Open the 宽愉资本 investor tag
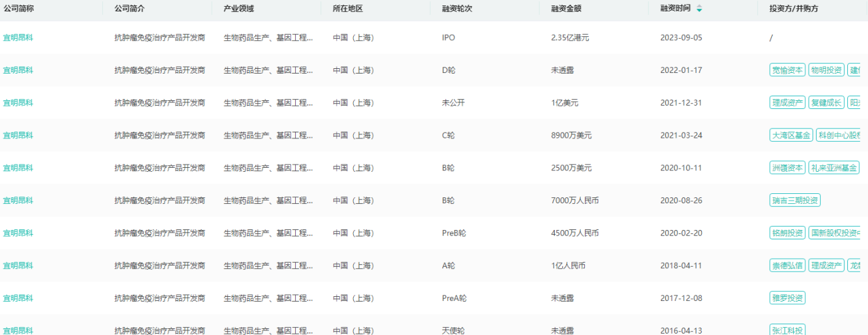 click(787, 70)
